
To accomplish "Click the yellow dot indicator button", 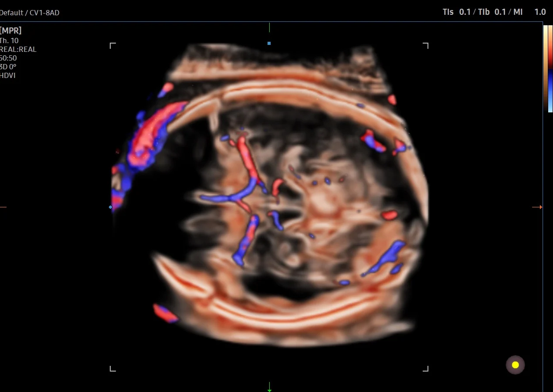I will 515,365.
